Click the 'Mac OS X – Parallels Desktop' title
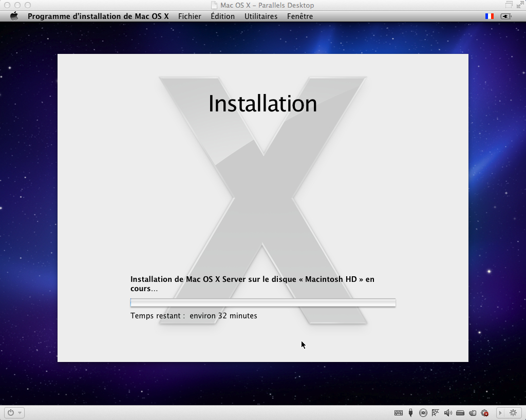Screen dimensions: 526x420 pos(267,5)
